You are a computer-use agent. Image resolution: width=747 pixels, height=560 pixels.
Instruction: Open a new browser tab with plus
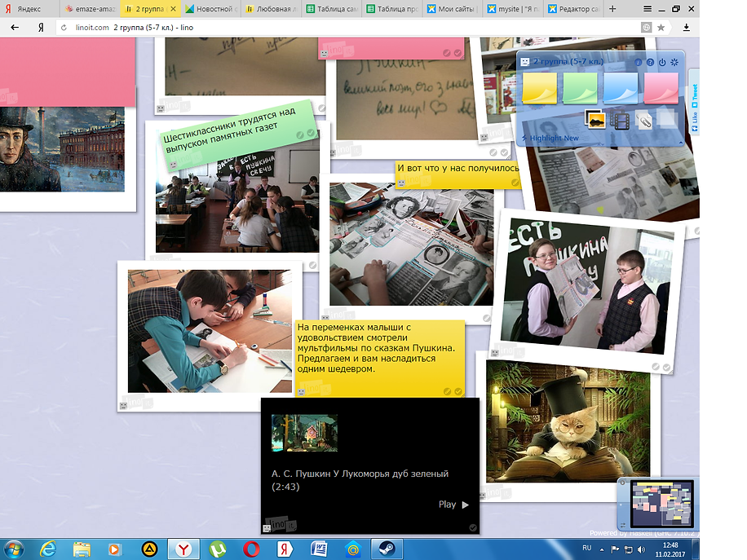[x=612, y=9]
